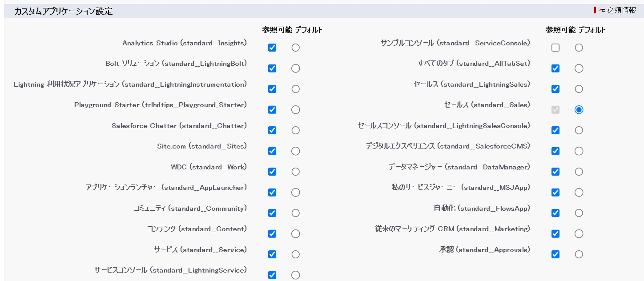
Task: Toggle セールス (standard__LightningSales) visible checkbox
Action: [x=555, y=89]
